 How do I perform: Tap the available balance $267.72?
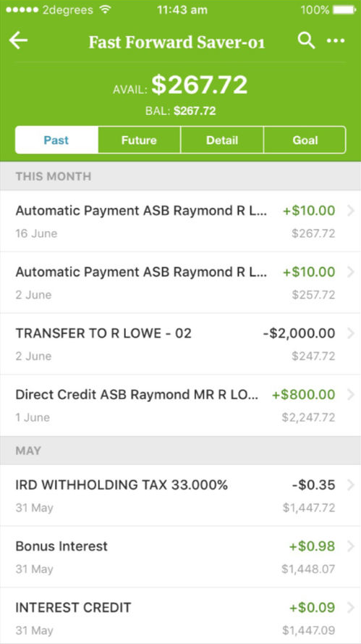coord(200,85)
